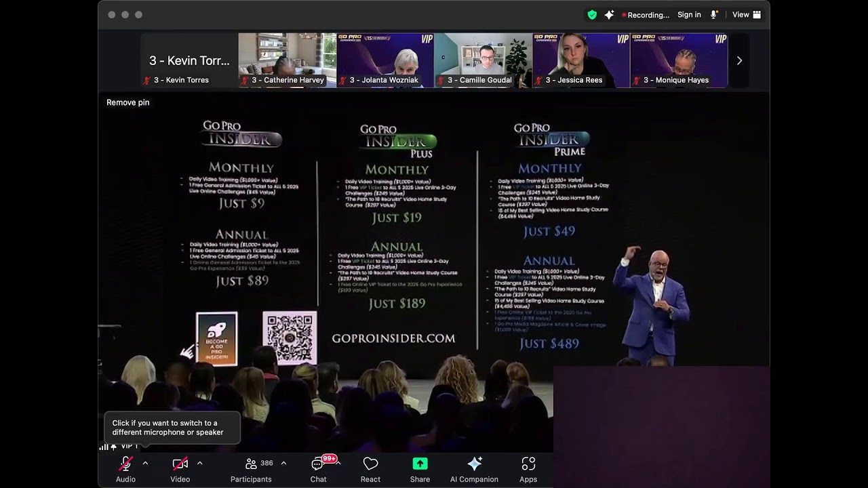This screenshot has width=868, height=488.
Task: Open the Apps panel
Action: pyautogui.click(x=528, y=469)
